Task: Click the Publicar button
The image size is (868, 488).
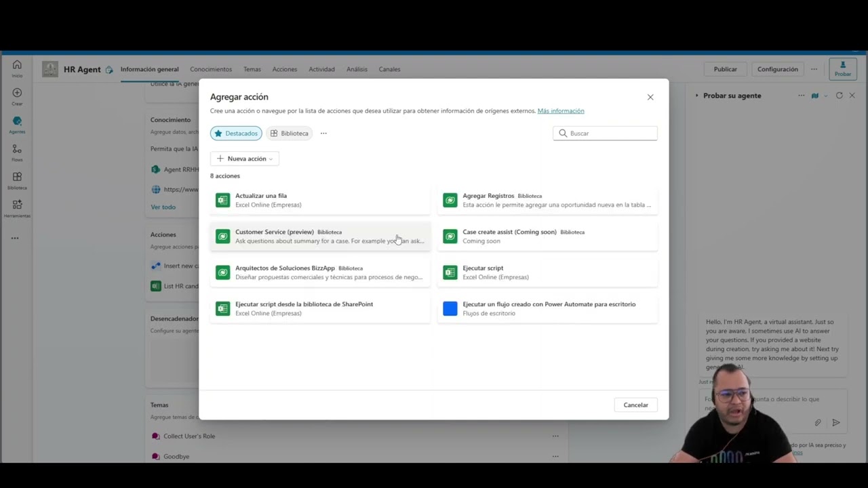Action: (725, 69)
